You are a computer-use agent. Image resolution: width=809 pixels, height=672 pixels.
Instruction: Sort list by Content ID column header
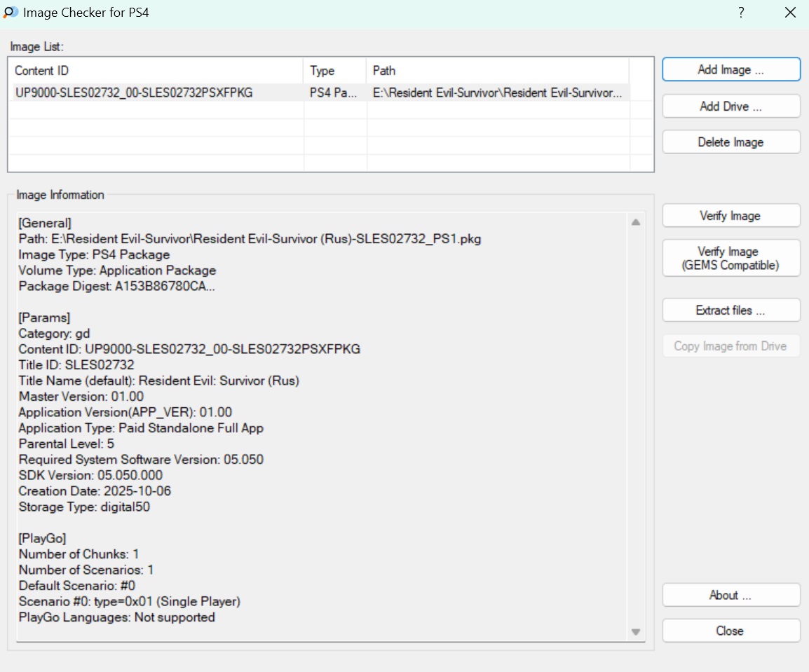click(157, 71)
